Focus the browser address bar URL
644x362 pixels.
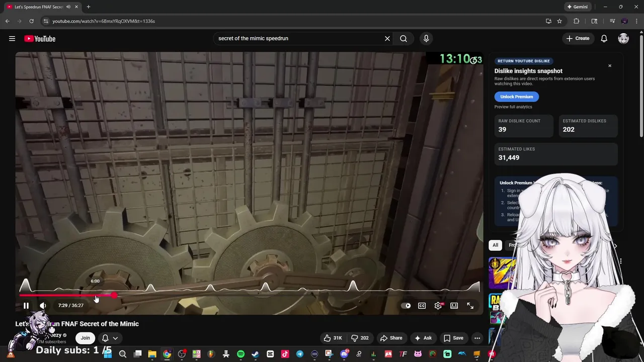104,21
